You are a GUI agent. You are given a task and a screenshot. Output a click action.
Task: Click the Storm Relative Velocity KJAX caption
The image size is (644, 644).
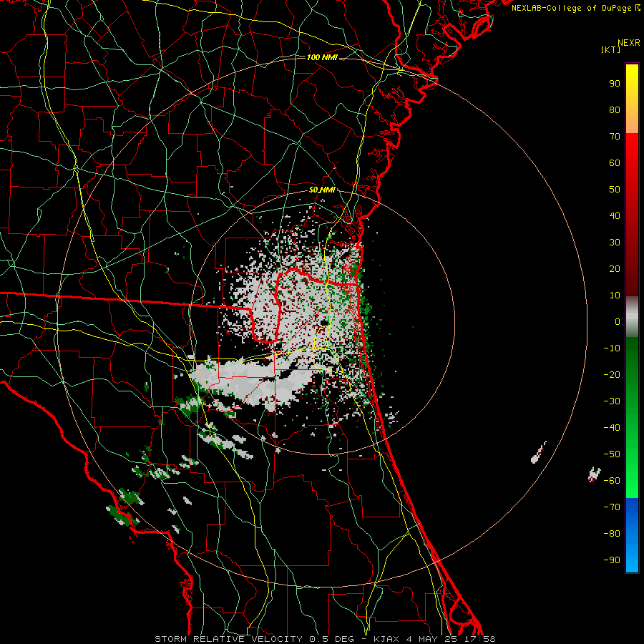[325, 639]
